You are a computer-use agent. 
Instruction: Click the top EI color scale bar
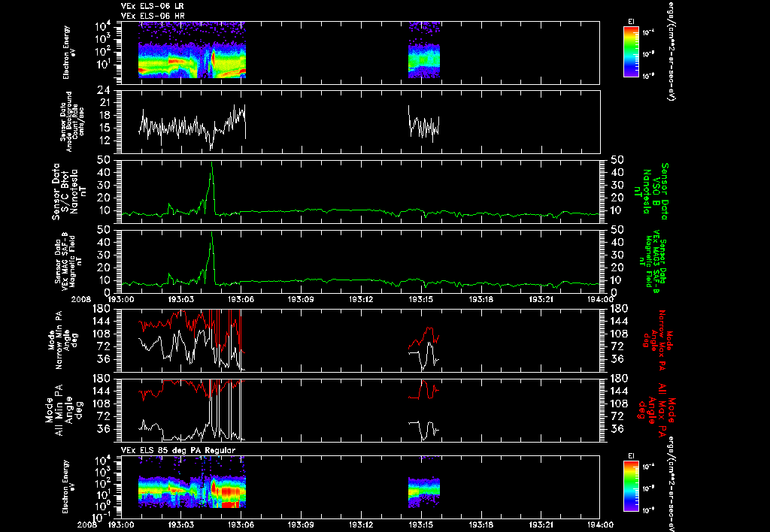pyautogui.click(x=631, y=52)
